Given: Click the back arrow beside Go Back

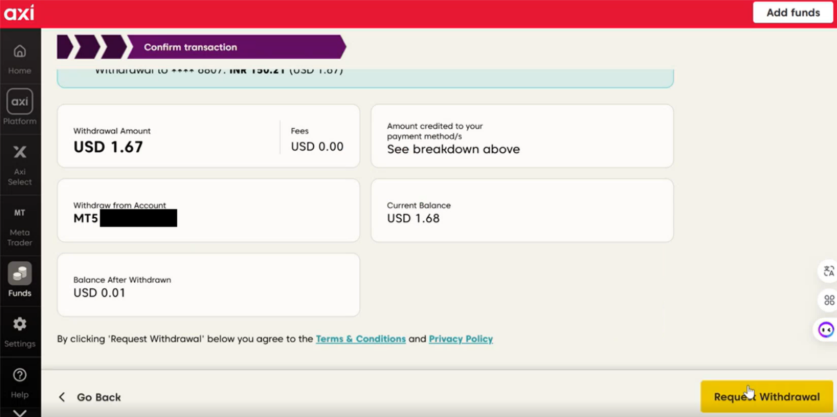Looking at the screenshot, I should tap(62, 397).
